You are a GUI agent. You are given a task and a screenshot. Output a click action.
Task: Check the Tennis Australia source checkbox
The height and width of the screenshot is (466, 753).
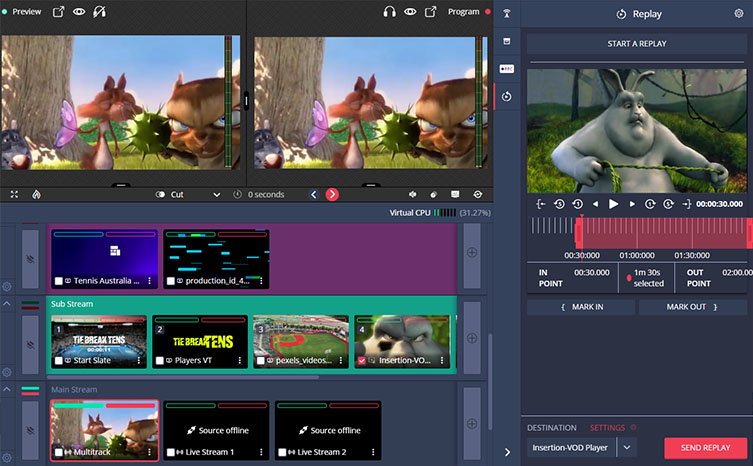(59, 281)
